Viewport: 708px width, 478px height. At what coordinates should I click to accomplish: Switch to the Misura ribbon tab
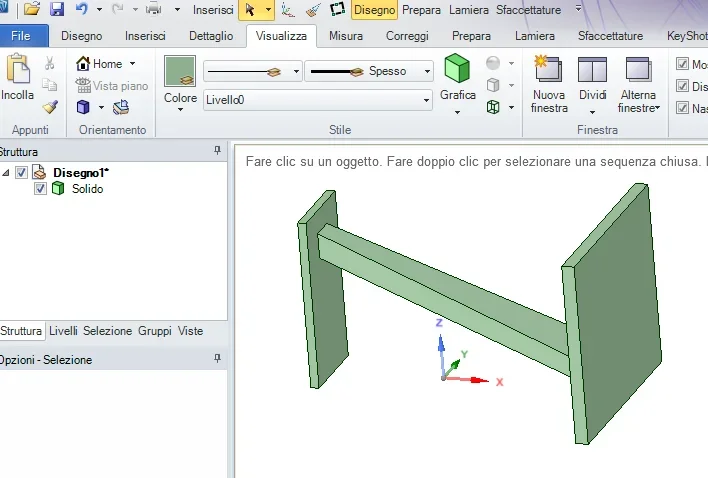tap(345, 36)
